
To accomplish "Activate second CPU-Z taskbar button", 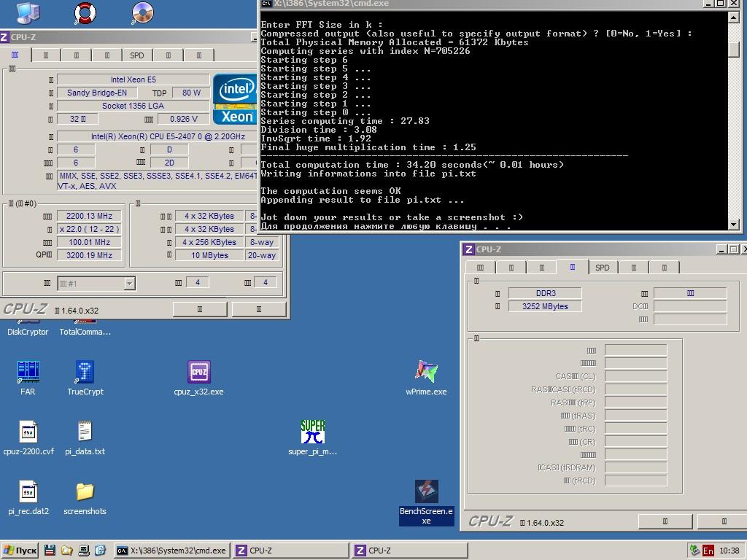I will tap(410, 550).
